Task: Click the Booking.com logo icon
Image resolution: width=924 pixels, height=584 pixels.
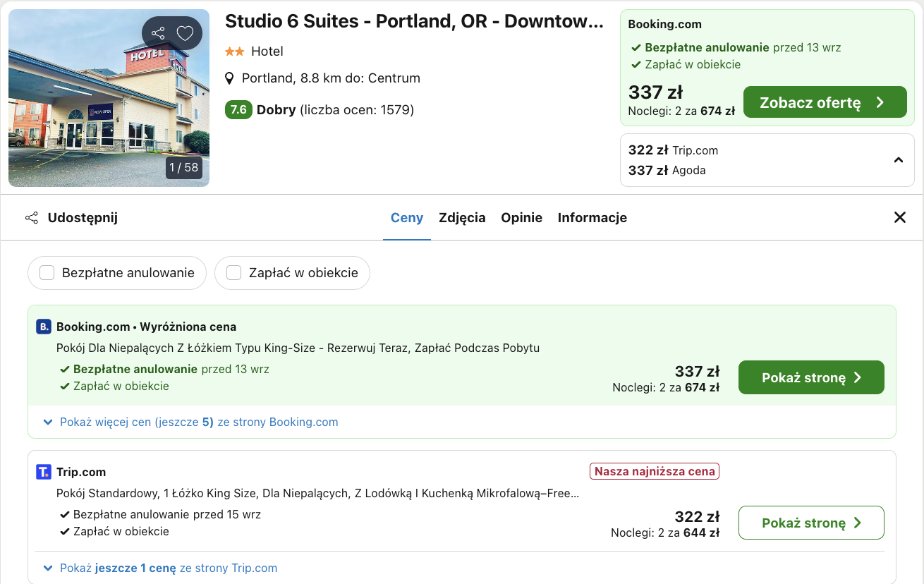Action: pyautogui.click(x=44, y=327)
